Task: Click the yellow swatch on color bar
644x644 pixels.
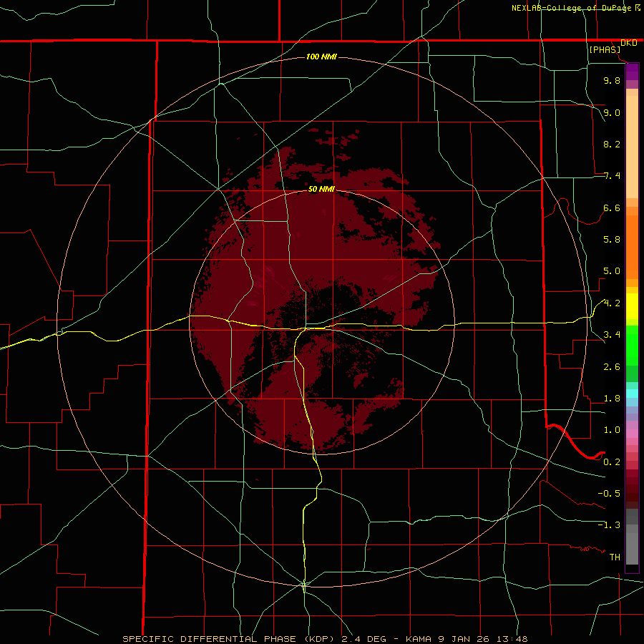Action: coord(632,306)
